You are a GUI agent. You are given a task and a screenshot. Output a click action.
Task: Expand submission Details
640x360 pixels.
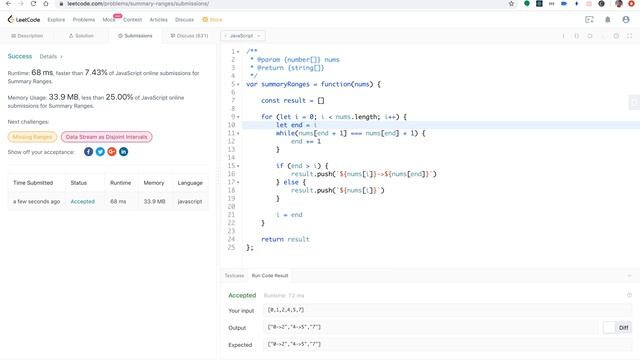tap(51, 57)
